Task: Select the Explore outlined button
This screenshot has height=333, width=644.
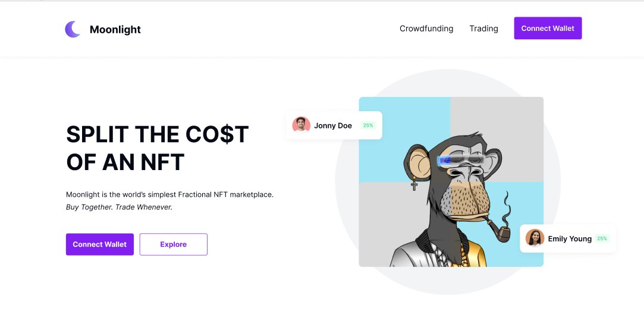Action: click(173, 244)
